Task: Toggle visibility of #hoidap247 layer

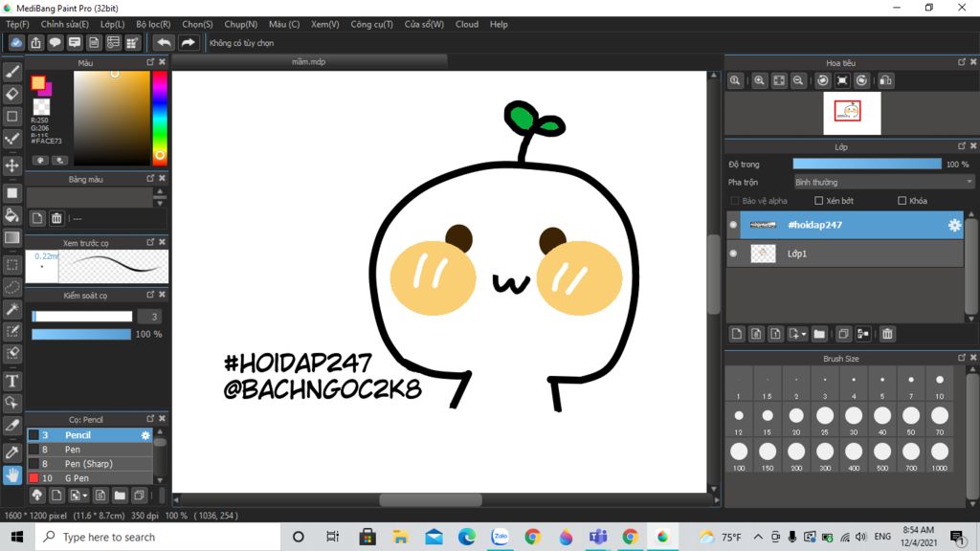Action: [733, 225]
